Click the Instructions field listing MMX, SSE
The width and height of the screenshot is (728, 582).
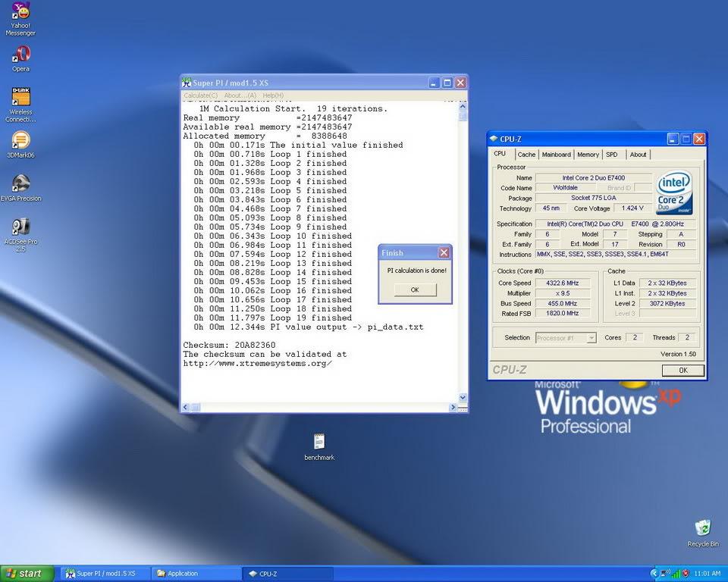616,255
